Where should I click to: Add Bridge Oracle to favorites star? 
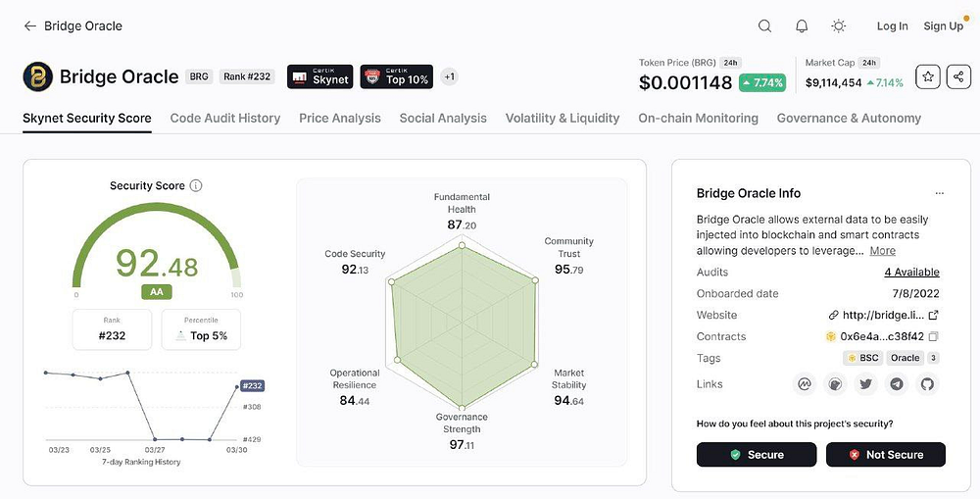928,76
